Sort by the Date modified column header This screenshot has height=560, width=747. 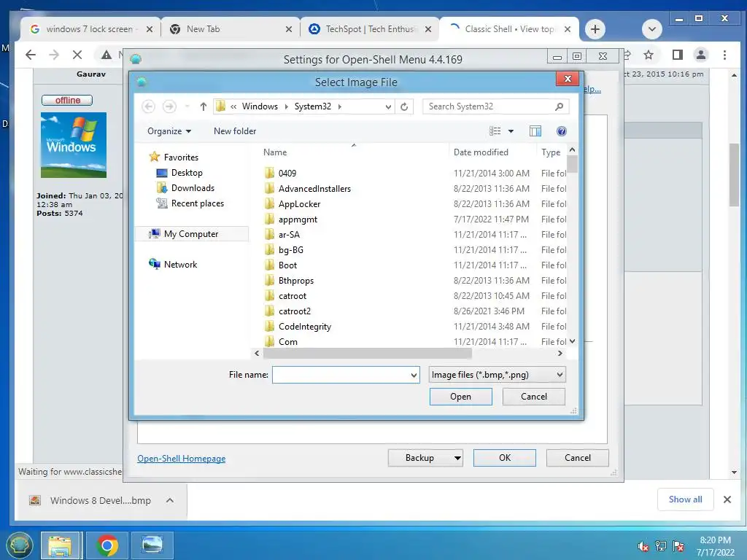click(x=481, y=152)
